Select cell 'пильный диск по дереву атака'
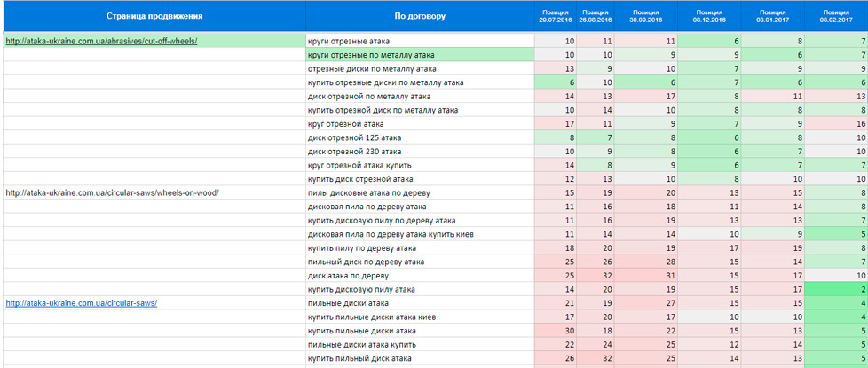 [x=420, y=262]
